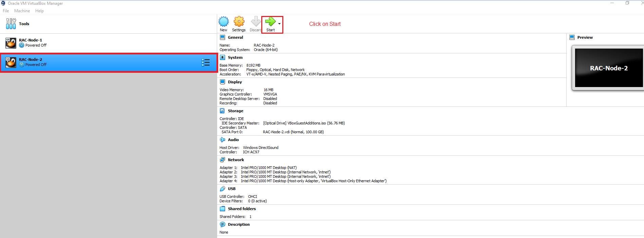The image size is (644, 238).
Task: Open the Storage section header
Action: point(235,111)
